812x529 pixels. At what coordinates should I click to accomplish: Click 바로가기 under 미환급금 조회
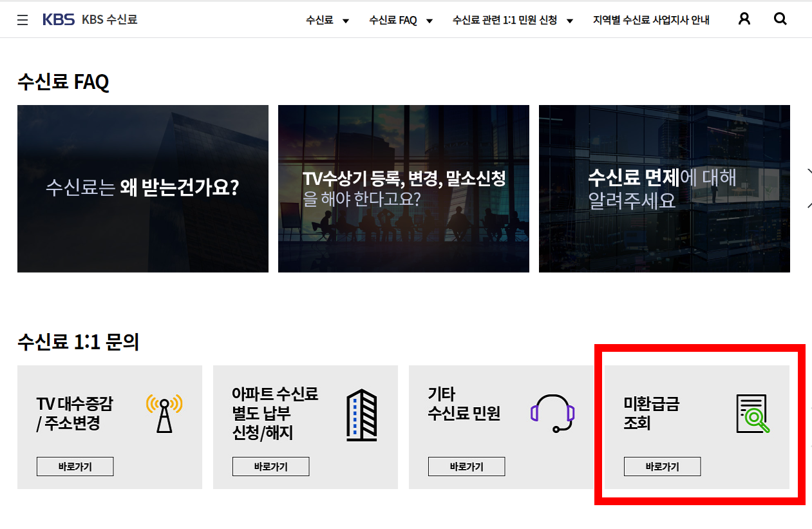point(662,466)
